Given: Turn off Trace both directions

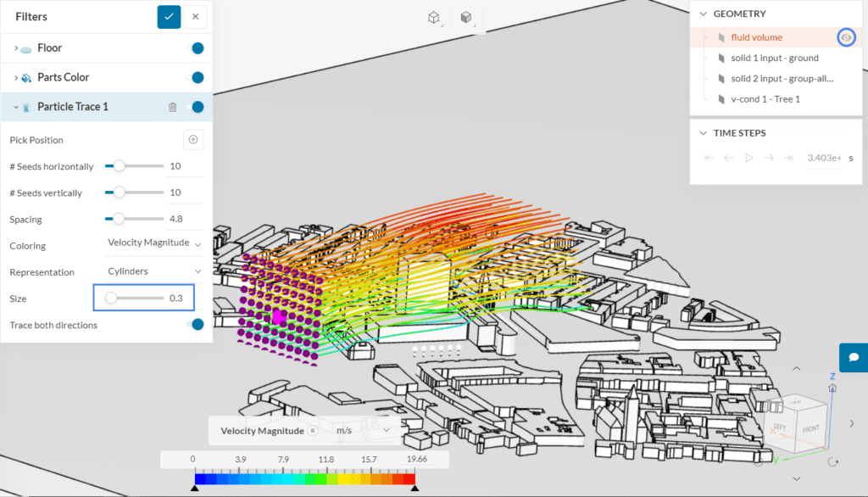Looking at the screenshot, I should (196, 324).
